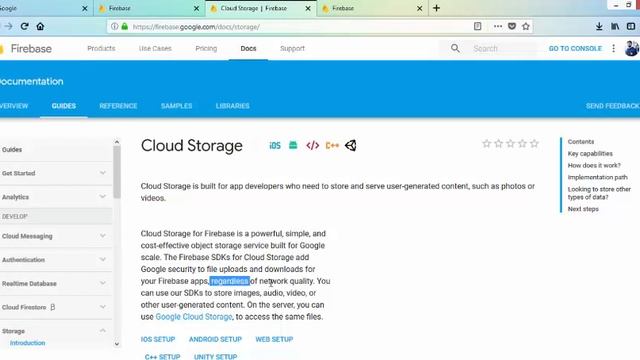Viewport: 640px width, 360px height.
Task: Close the Cloud Storage | Firebase tab
Action: click(308, 8)
